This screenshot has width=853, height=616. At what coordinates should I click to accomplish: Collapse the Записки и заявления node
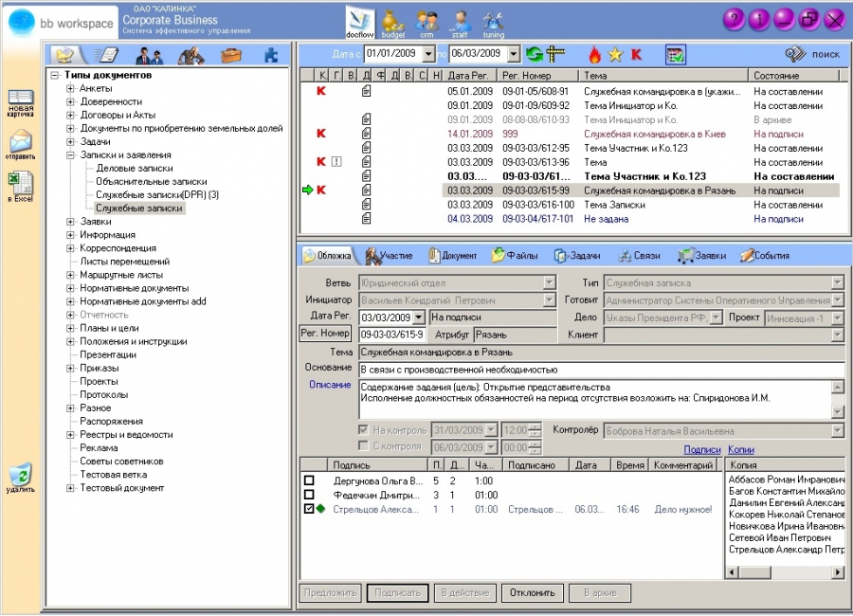click(x=70, y=155)
